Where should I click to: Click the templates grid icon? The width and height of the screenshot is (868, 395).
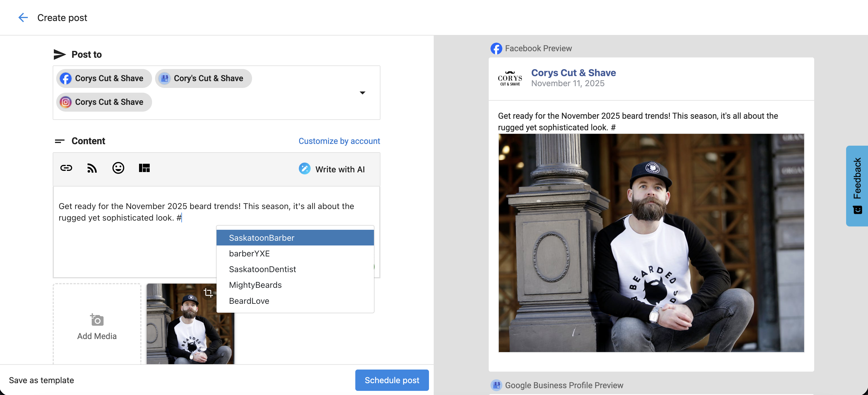click(144, 168)
